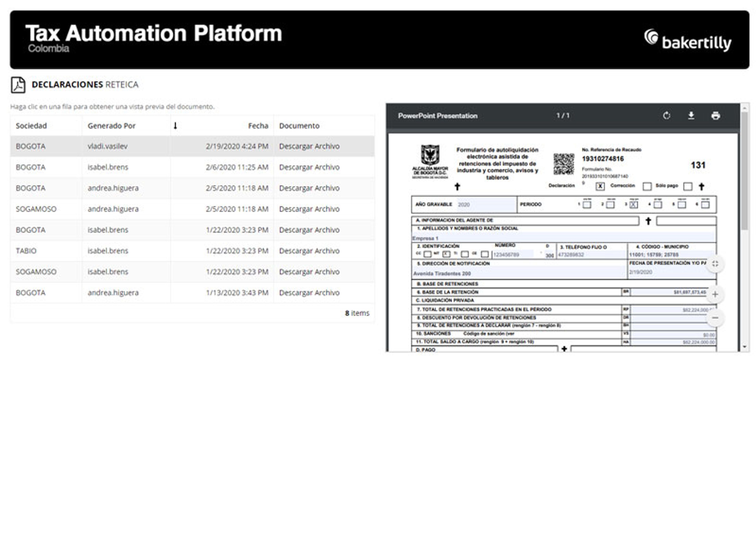Click isabel.brens in the TABIO row
The height and width of the screenshot is (551, 756).
(x=108, y=251)
